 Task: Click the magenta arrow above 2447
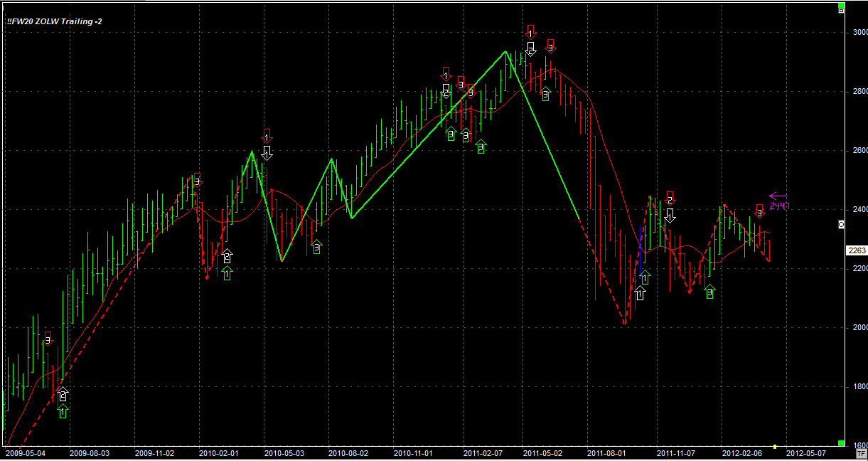click(778, 196)
